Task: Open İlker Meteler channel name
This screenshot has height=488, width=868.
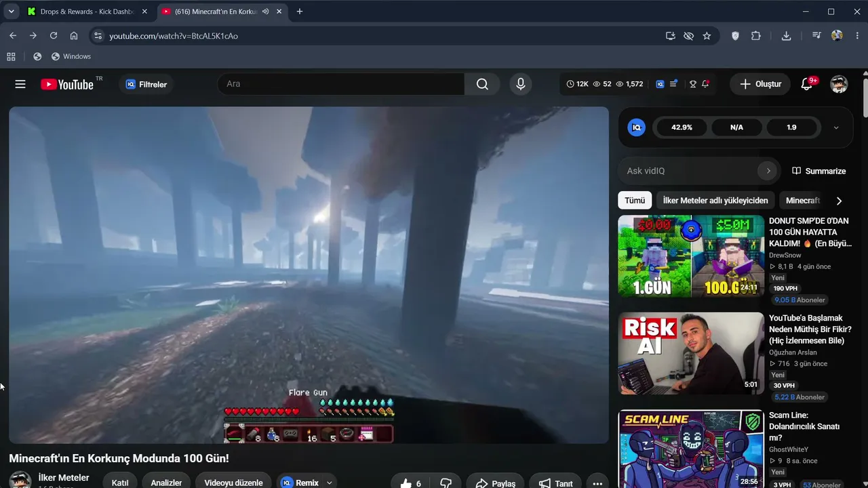Action: tap(64, 478)
